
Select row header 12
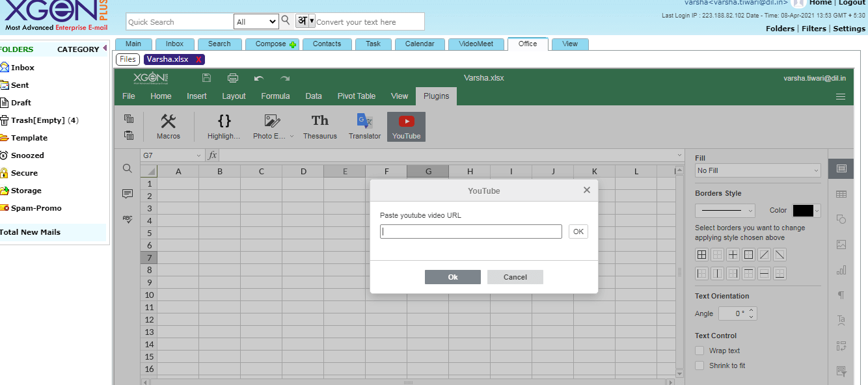tap(149, 320)
